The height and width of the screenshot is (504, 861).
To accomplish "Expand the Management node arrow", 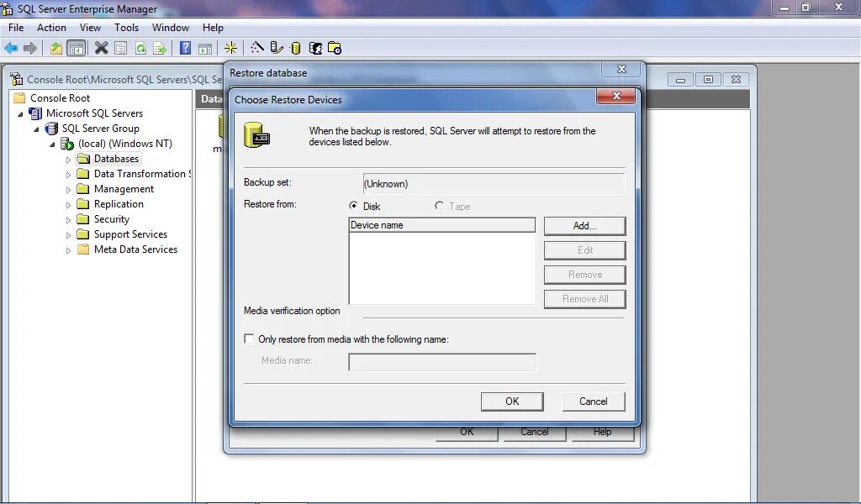I will [x=68, y=190].
